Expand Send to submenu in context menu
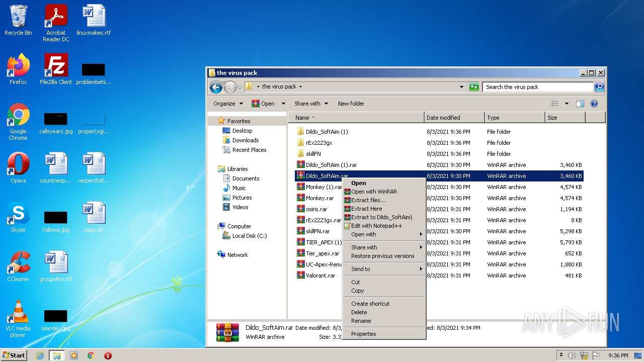Screen dimensions: 644x362 384,269
